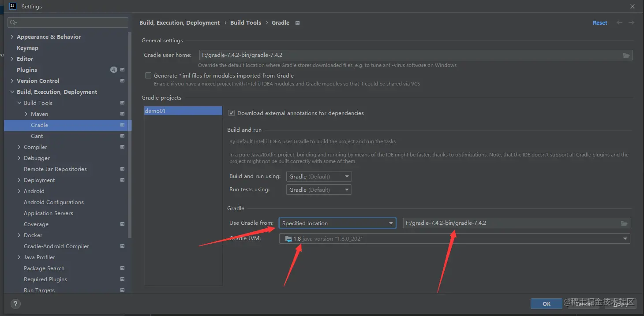
Task: Enable Generate *.iml files for modules checkbox
Action: coord(148,75)
